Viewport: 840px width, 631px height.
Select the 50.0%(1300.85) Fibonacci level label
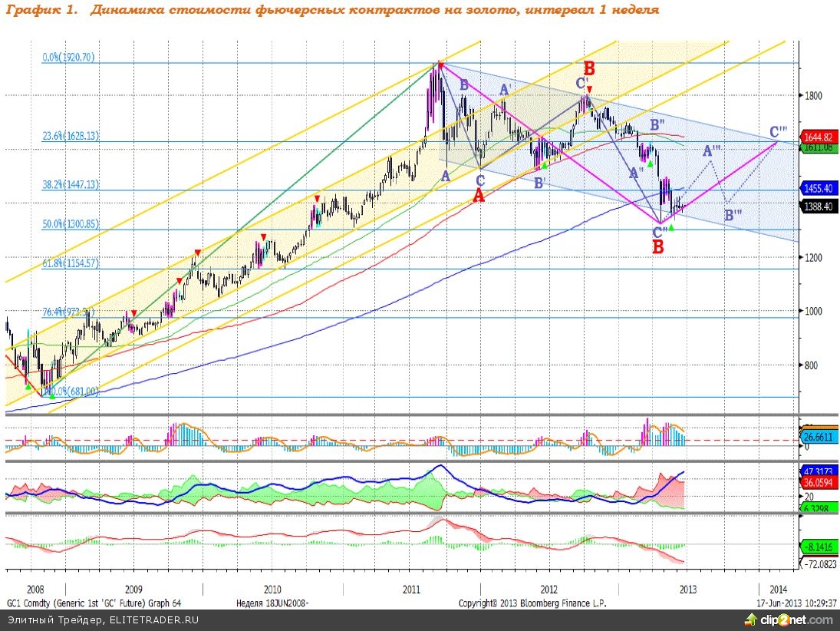70,224
